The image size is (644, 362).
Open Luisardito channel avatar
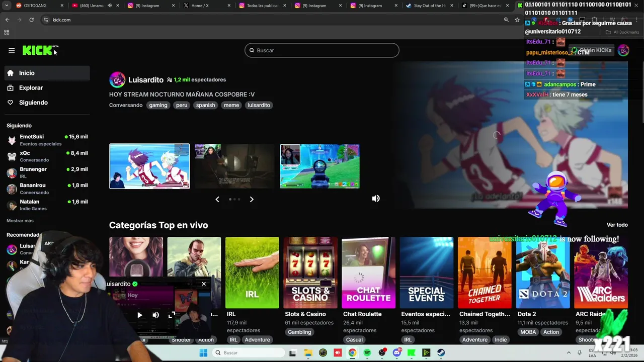click(117, 80)
